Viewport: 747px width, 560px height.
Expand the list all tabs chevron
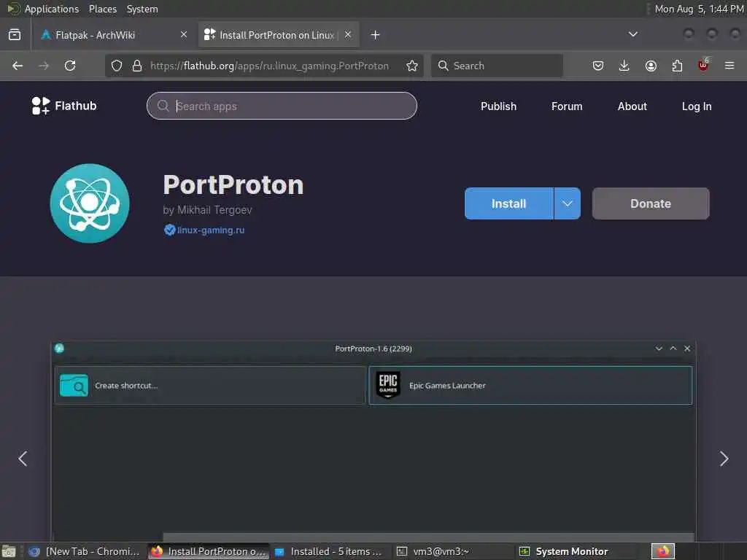pos(633,34)
